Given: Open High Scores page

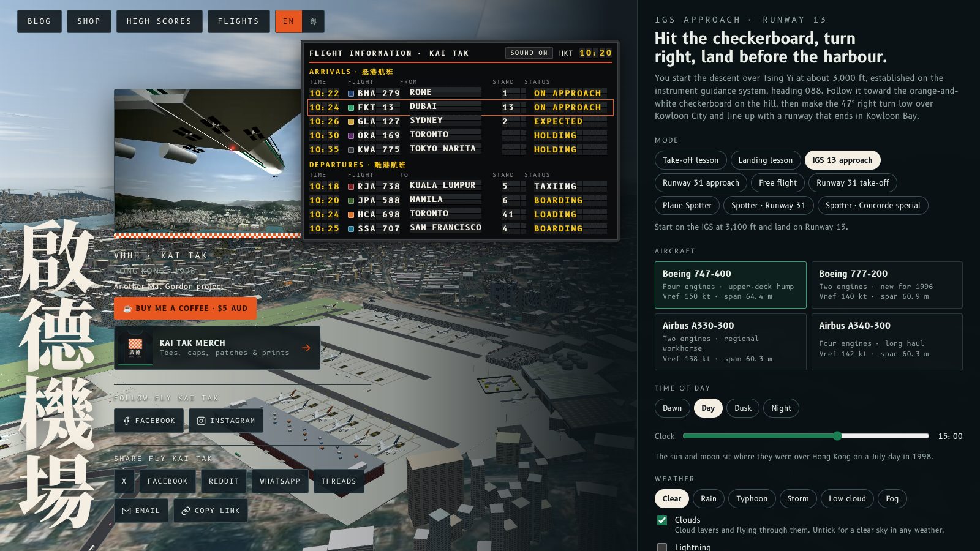Looking at the screenshot, I should click(159, 21).
